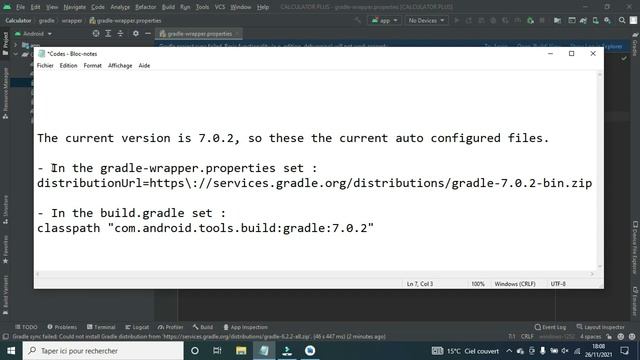Open the Device Manager icon in toolbar
Image resolution: width=640 pixels, height=360 pixels.
[596, 20]
